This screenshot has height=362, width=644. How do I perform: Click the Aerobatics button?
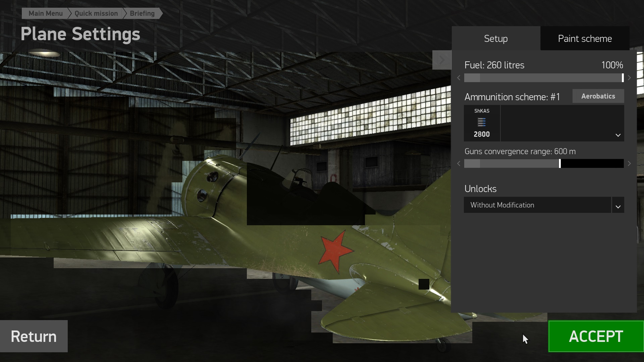pos(598,96)
